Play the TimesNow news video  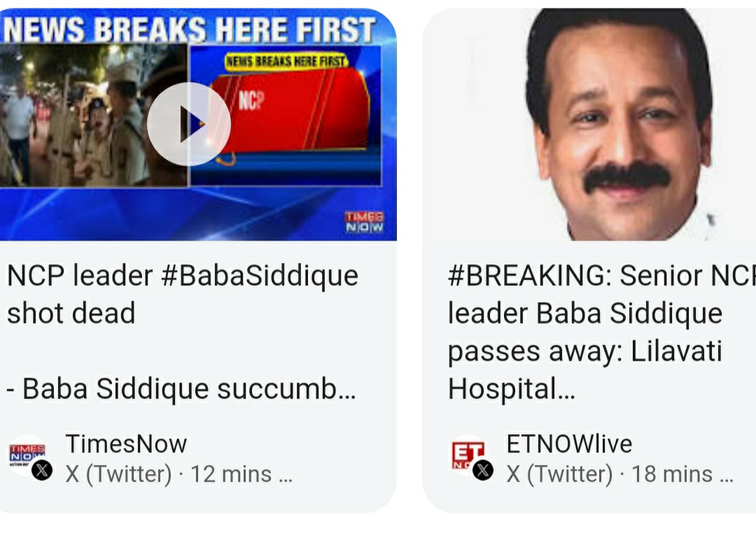[188, 124]
